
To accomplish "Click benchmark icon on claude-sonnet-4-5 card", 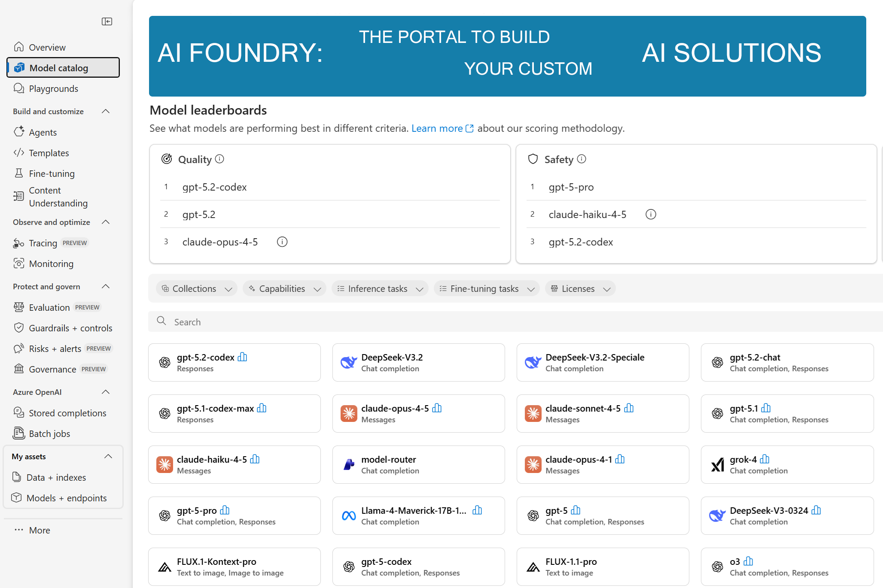I will 629,408.
